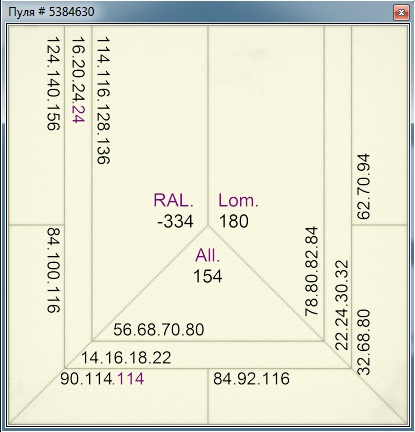Click the vertical entry 78.80.82.84
The image size is (415, 432).
coord(312,271)
